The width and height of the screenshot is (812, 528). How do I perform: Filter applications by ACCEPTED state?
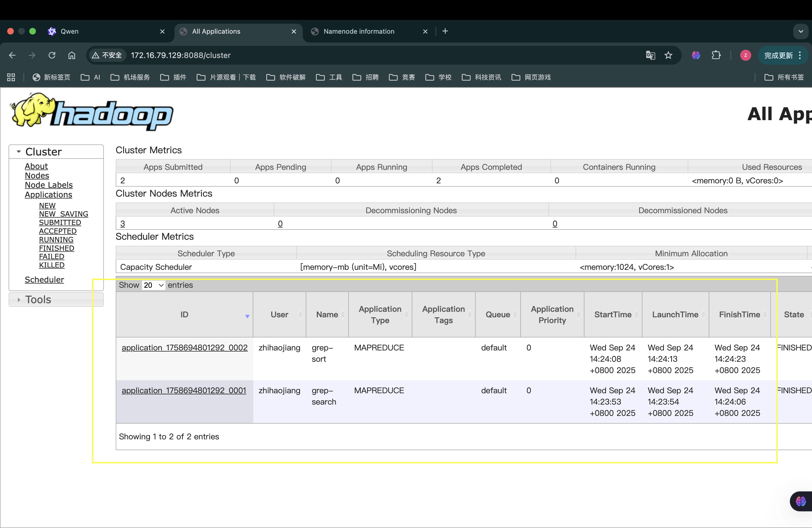pos(58,231)
